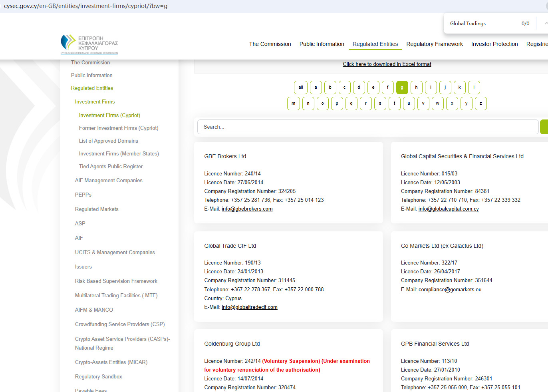Click the CySEC logo in the header
This screenshot has height=392, width=548.
[x=89, y=44]
